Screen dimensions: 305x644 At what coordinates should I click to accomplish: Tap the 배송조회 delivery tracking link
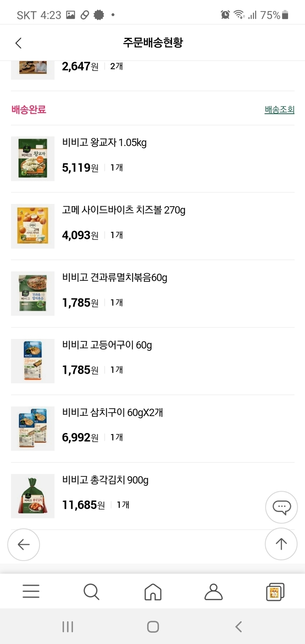[279, 110]
